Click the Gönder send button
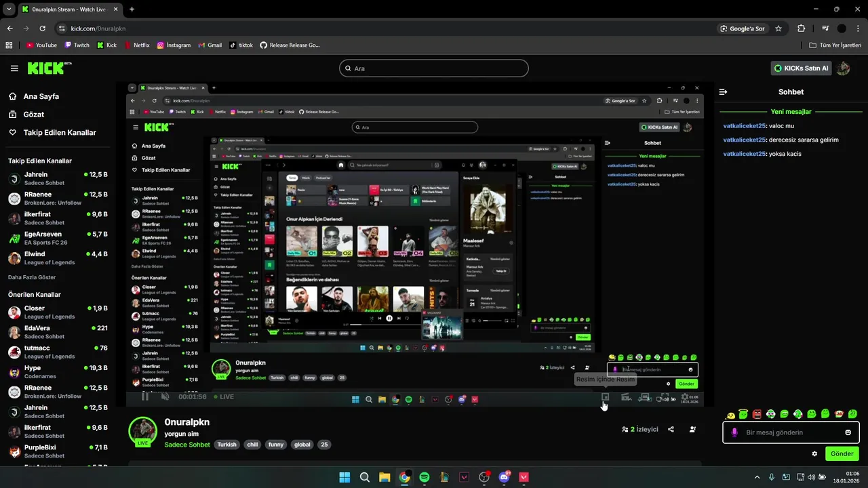Screen dimensions: 868x488 (x=842, y=453)
